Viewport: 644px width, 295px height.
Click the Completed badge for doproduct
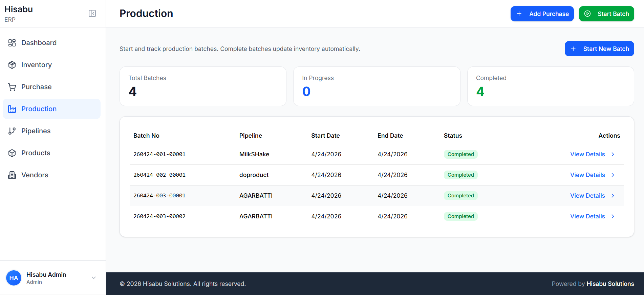[x=460, y=175]
